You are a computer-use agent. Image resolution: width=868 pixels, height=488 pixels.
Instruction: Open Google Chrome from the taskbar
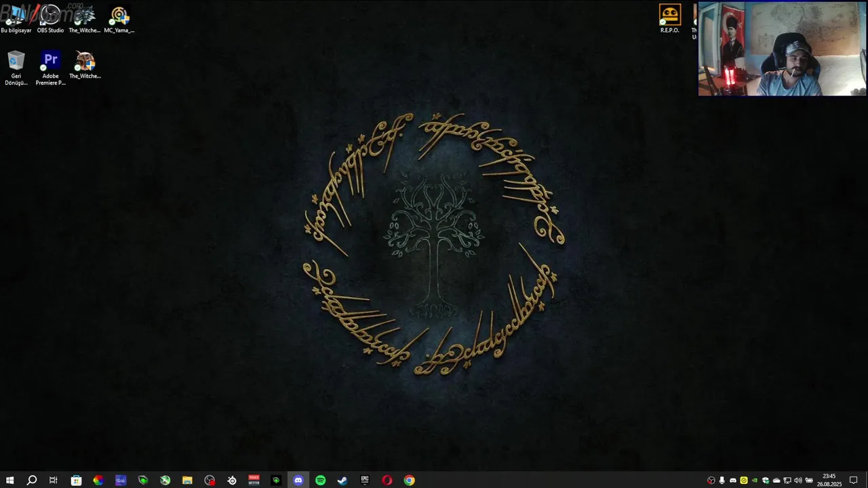(409, 480)
